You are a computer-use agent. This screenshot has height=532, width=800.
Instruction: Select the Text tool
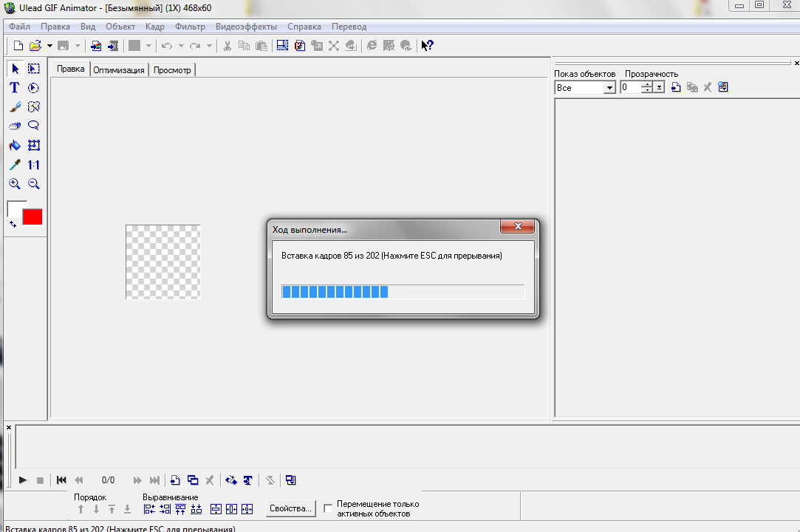click(x=15, y=88)
